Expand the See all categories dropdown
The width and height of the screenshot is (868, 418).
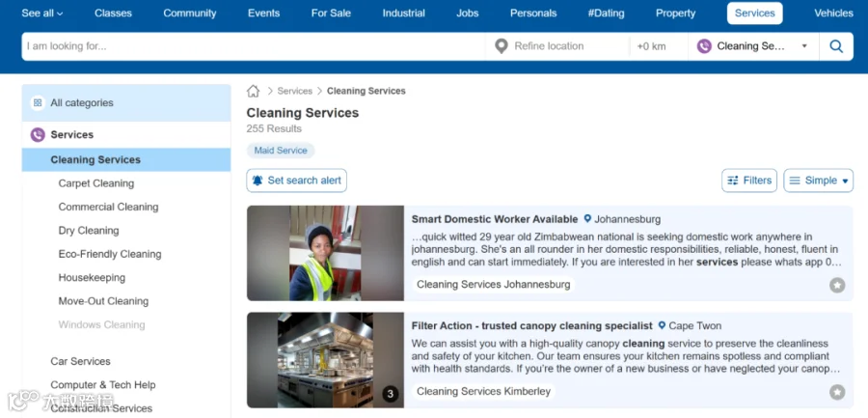42,14
